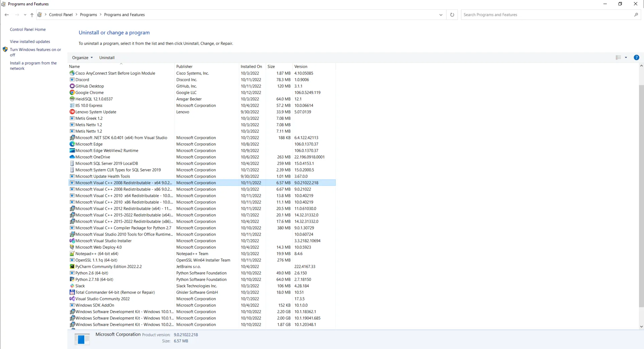Click the Lenovo System Update icon

[x=72, y=112]
